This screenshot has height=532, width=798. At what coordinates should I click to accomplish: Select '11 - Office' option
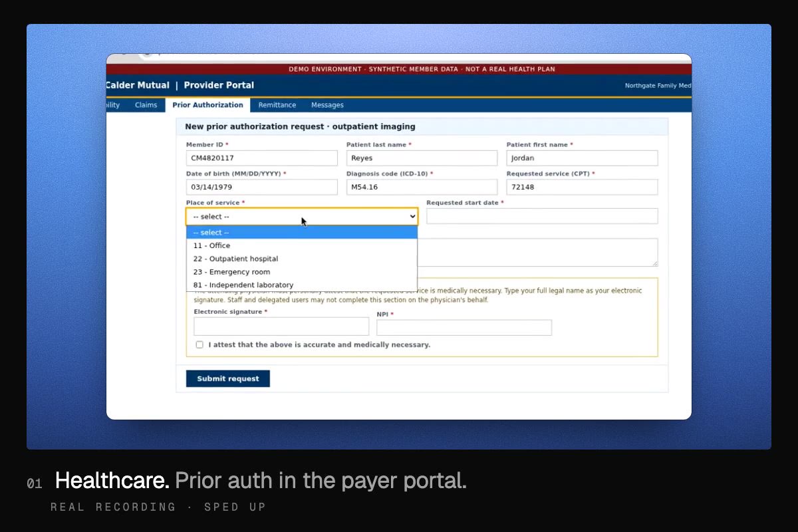tap(302, 245)
